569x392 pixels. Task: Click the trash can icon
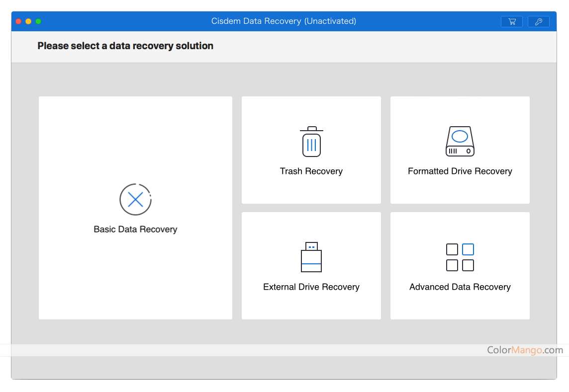(311, 142)
